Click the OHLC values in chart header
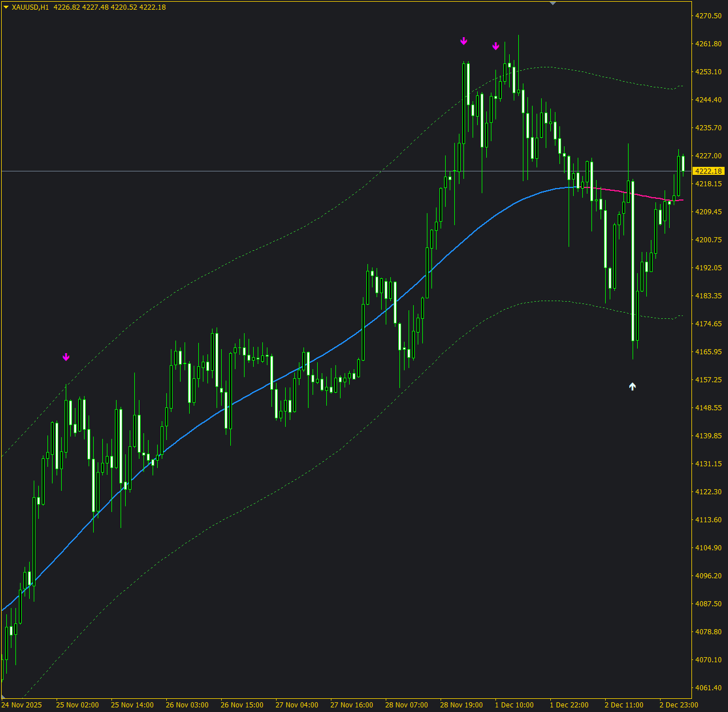The width and height of the screenshot is (728, 712). click(x=110, y=7)
